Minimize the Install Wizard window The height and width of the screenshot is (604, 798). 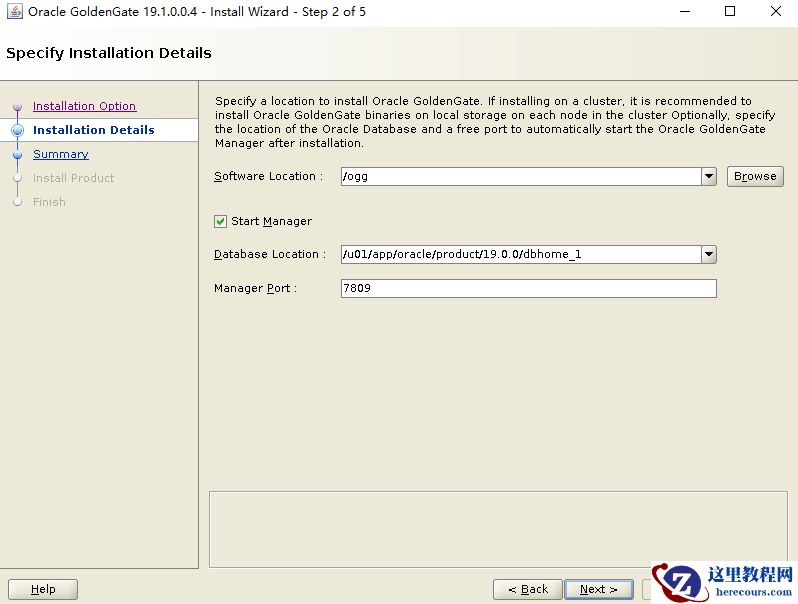(685, 11)
